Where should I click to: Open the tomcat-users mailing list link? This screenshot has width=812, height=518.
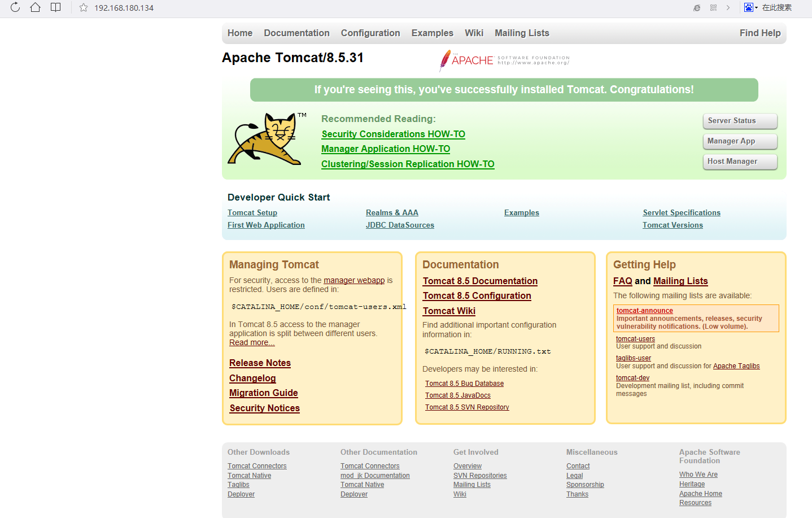[x=635, y=339]
